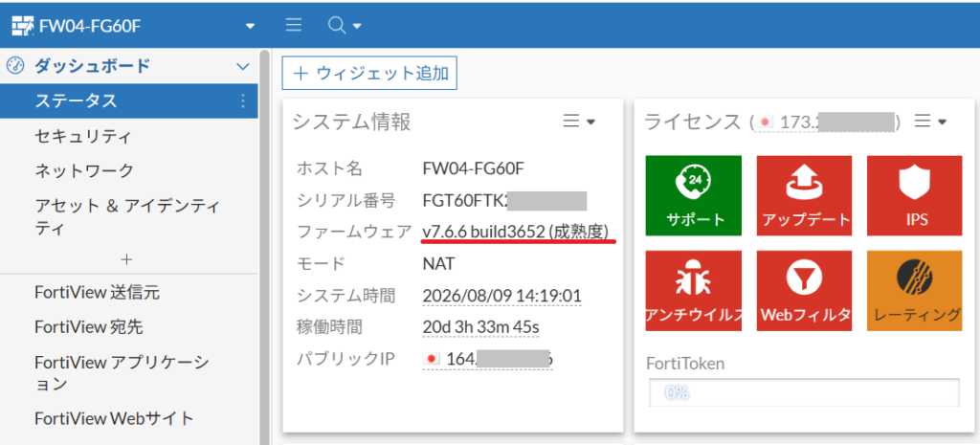Collapse the ダッシュボード menu chevron
Image resolution: width=980 pixels, height=445 pixels.
tap(242, 66)
